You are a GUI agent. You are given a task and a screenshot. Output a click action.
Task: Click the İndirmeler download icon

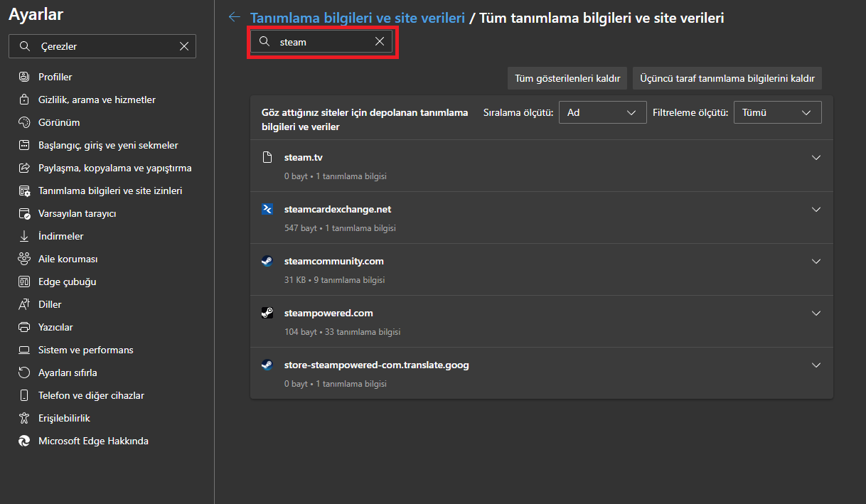tap(25, 236)
